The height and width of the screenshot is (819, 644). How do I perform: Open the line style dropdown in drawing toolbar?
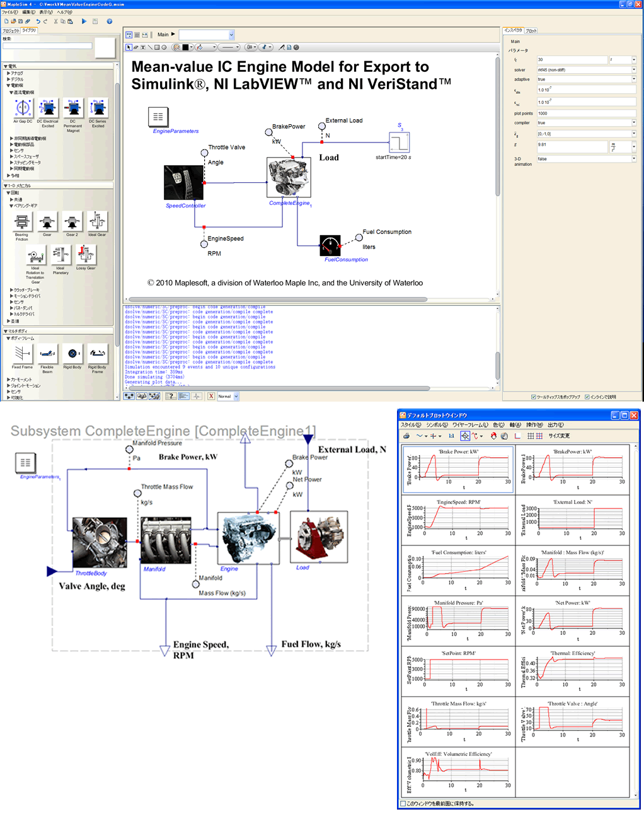[x=228, y=47]
